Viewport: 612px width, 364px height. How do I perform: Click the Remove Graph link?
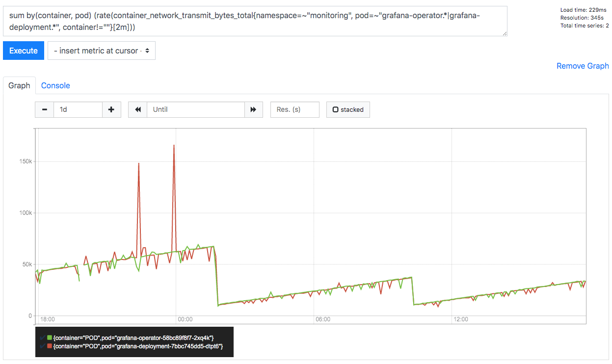pyautogui.click(x=583, y=66)
